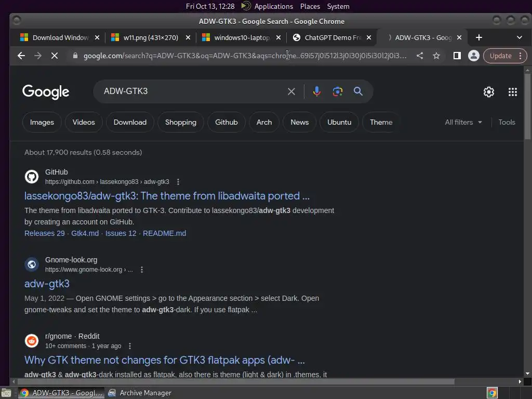Close the windows10-laptop tab
Viewport: 532px width, 399px height.
(x=278, y=37)
